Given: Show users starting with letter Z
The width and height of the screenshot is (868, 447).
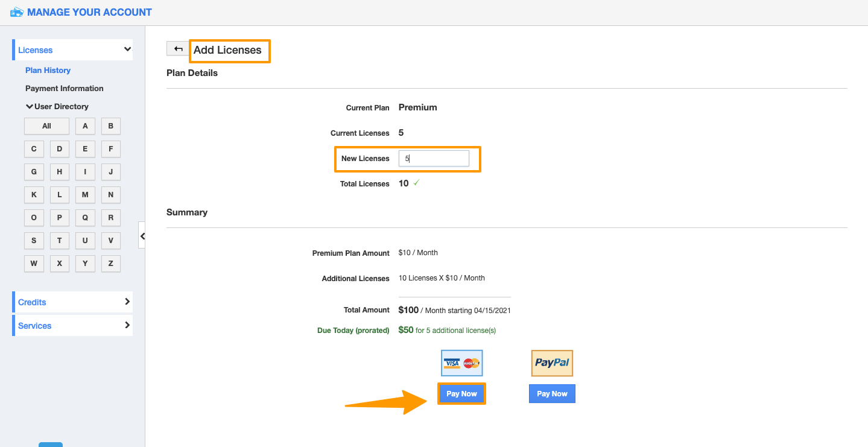Looking at the screenshot, I should [111, 264].
